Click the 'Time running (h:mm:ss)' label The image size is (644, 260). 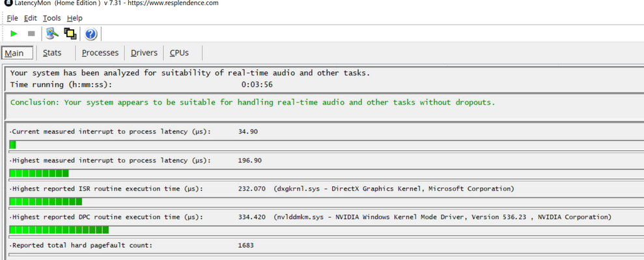coord(61,85)
